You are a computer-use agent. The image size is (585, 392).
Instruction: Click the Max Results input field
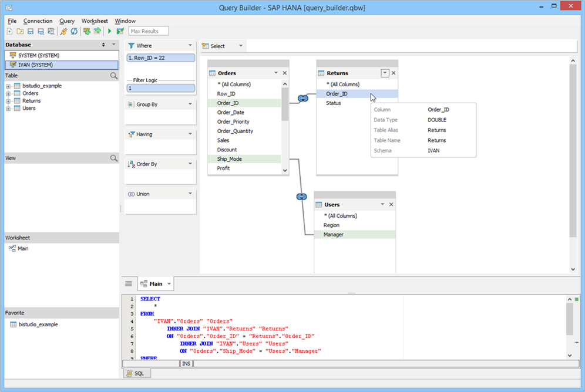pos(149,31)
